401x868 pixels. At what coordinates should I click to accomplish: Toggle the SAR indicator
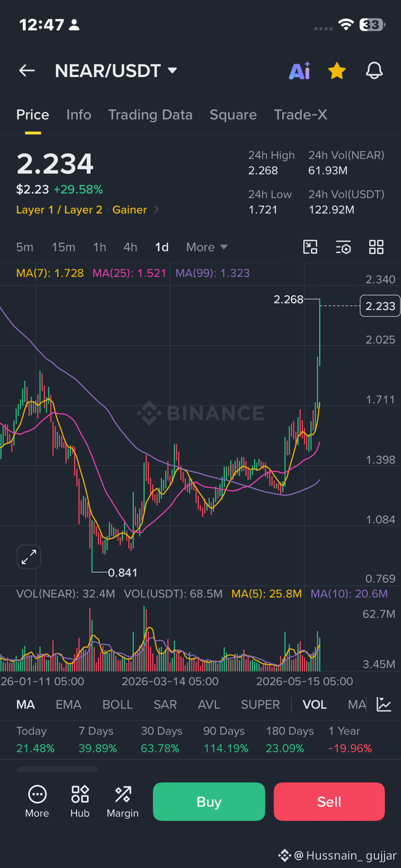point(165,704)
